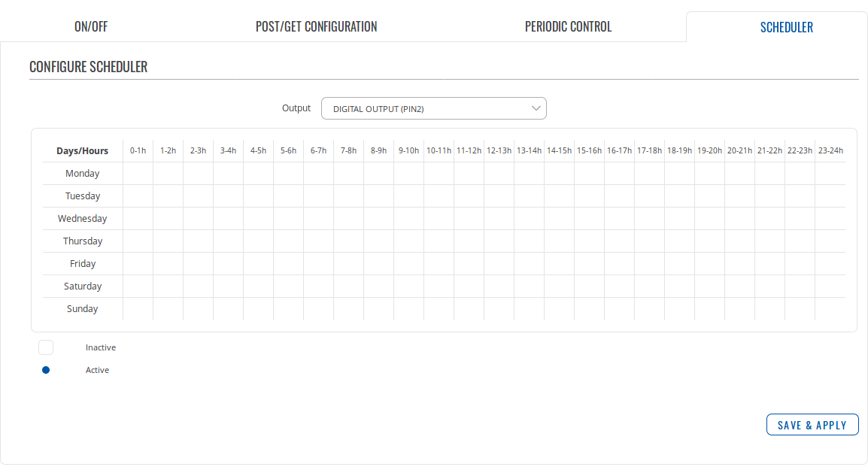Enable Tuesday 8-9h schedule cell
Image resolution: width=868 pixels, height=476 pixels.
(x=378, y=196)
